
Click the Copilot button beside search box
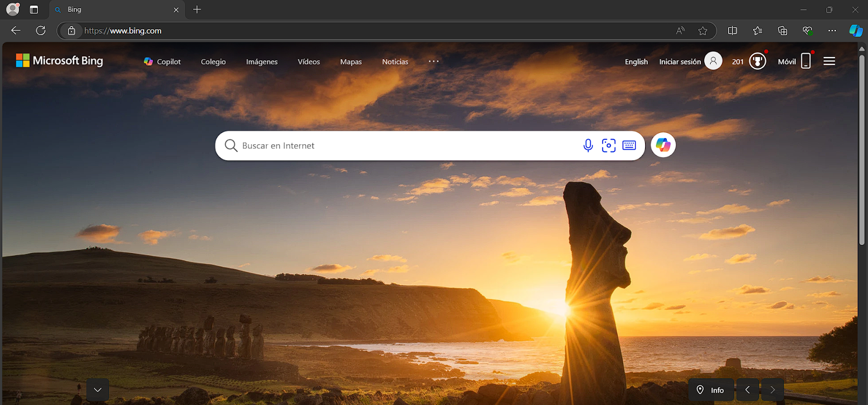pos(663,145)
